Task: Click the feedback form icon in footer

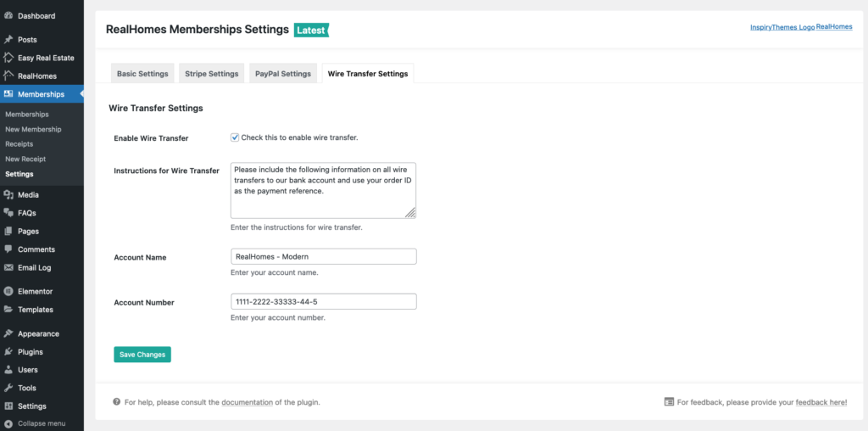Action: 669,402
